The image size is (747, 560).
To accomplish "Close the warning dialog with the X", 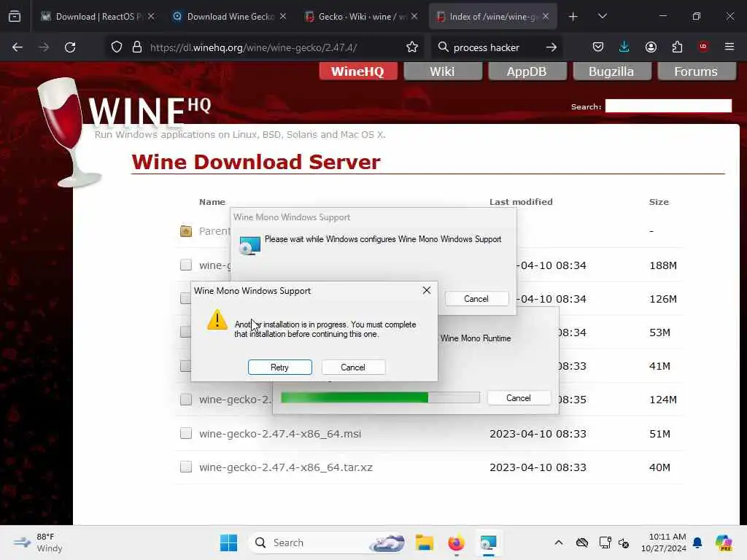I will coord(427,290).
